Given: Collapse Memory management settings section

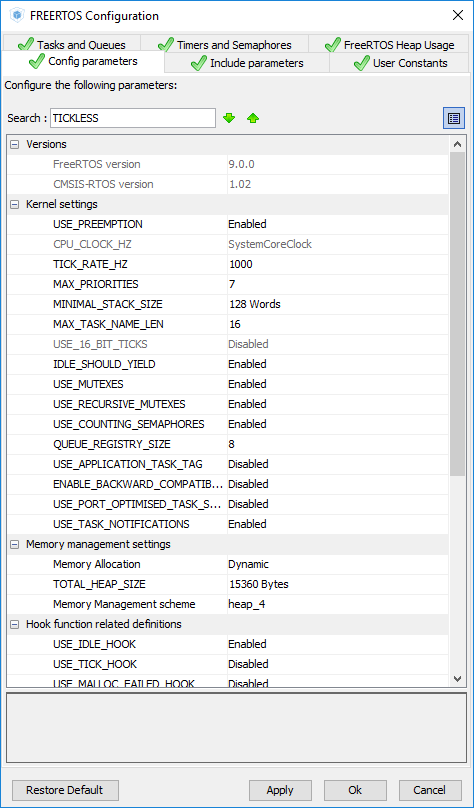Looking at the screenshot, I should coord(15,544).
